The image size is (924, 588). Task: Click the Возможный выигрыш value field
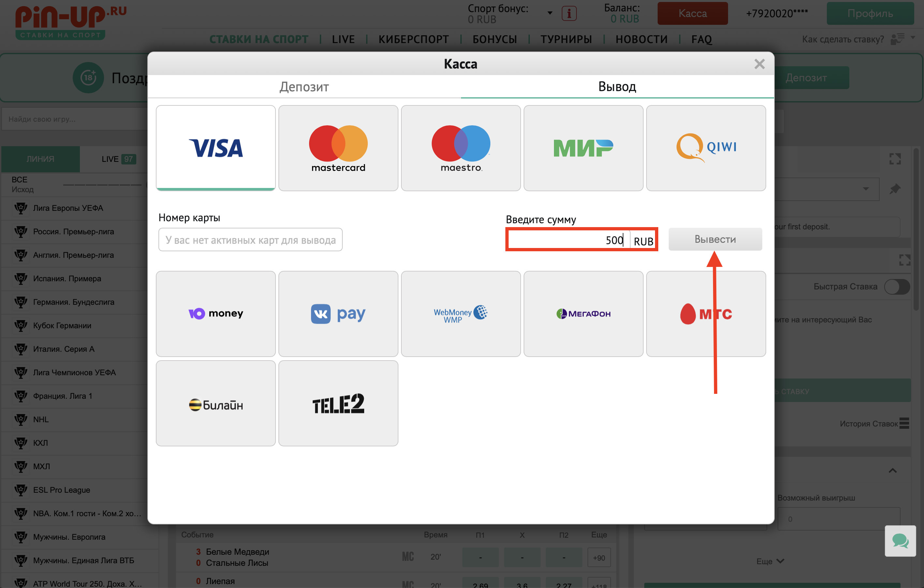pyautogui.click(x=839, y=519)
